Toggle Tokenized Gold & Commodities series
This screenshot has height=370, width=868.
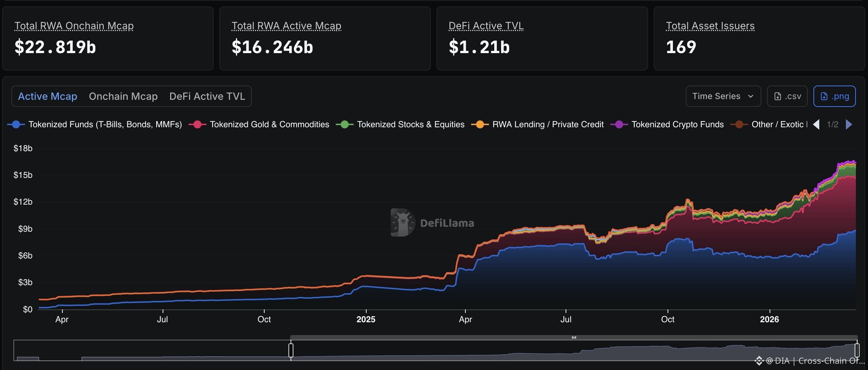(259, 124)
